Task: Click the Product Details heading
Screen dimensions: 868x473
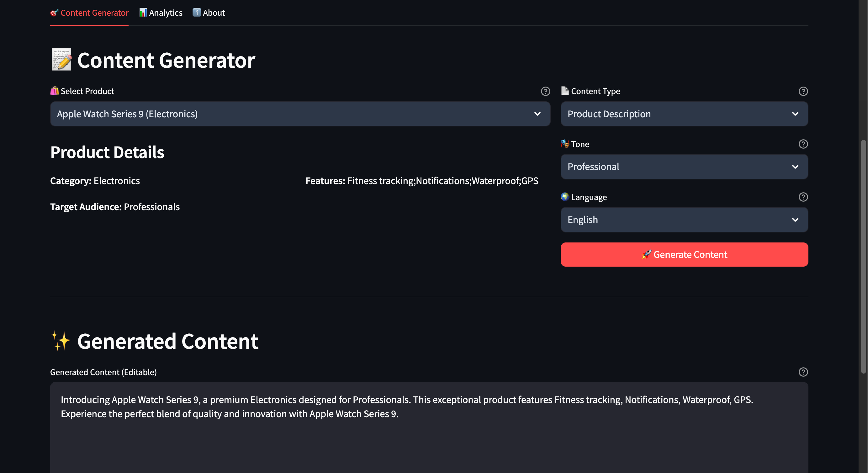Action: [x=107, y=152]
